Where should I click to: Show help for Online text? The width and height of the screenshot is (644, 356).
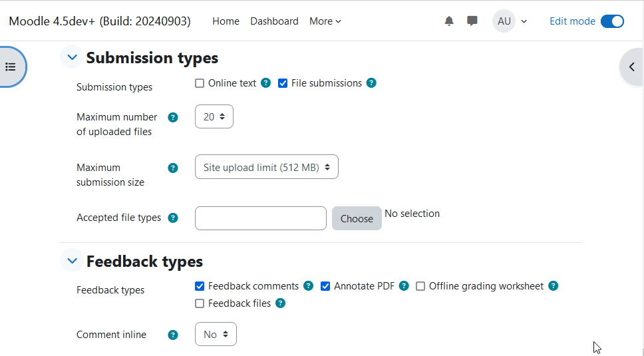[265, 83]
